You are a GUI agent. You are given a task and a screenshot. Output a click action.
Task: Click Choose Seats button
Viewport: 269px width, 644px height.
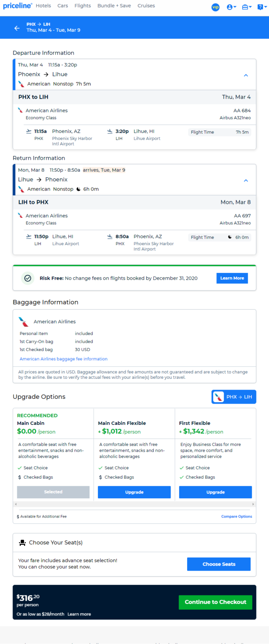tap(219, 564)
